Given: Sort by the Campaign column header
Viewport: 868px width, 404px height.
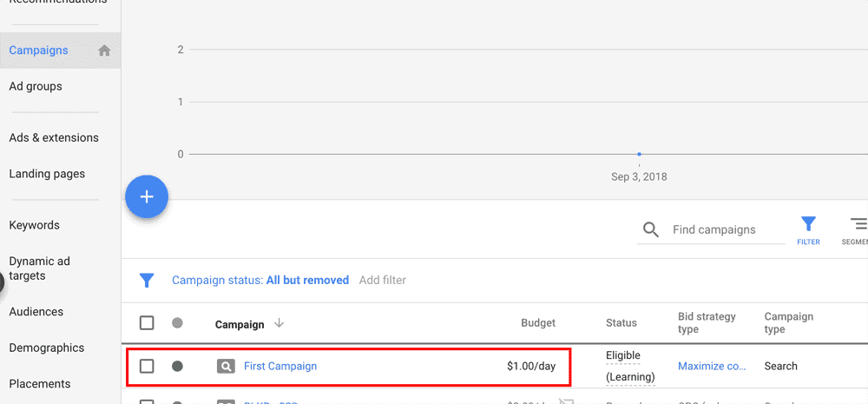Looking at the screenshot, I should pos(240,325).
